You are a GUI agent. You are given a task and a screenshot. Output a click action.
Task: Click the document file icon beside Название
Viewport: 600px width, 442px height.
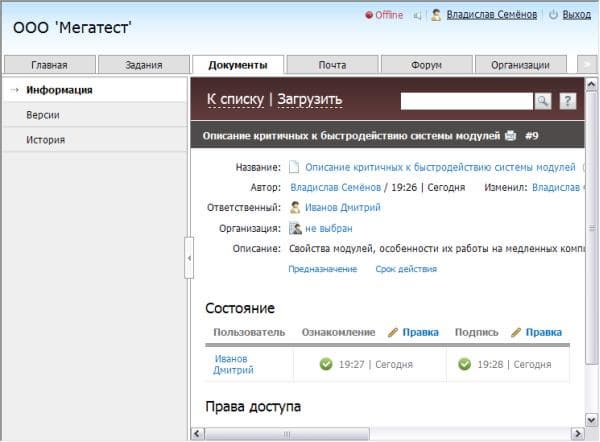(x=294, y=167)
